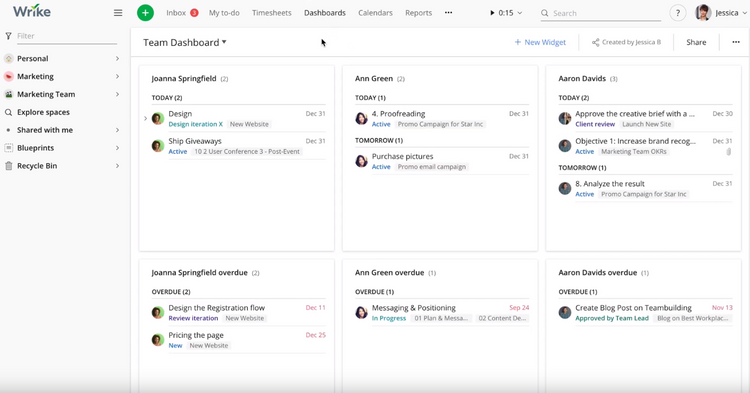Toggle the hamburger sidebar menu
750x393 pixels.
pyautogui.click(x=118, y=13)
